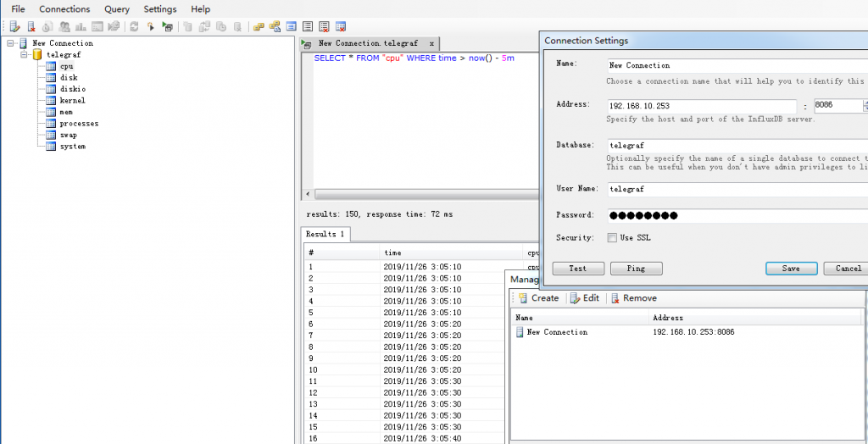Click the telegraf database cylinder icon
Viewport: 868px width, 444px height.
tap(37, 54)
